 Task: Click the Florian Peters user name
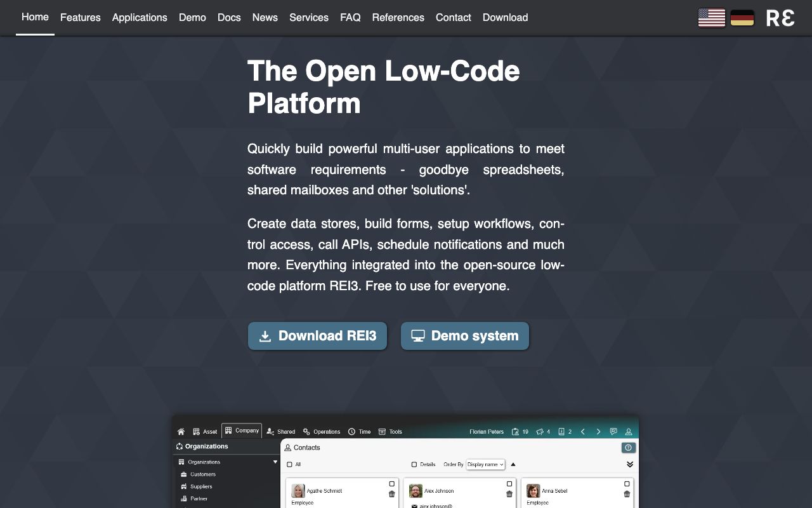[x=487, y=432]
